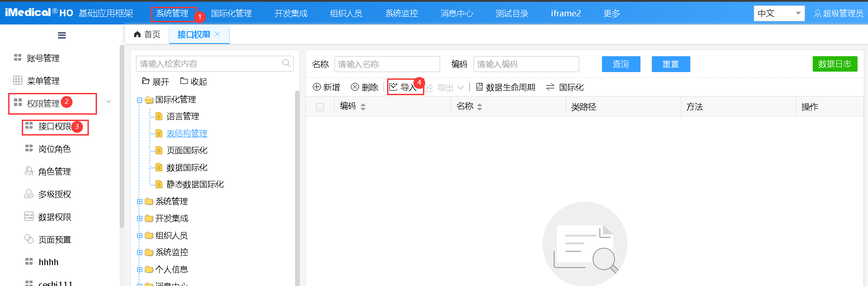This screenshot has height=286, width=868.
Task: Sort by 名称 column arrows
Action: pyautogui.click(x=480, y=107)
